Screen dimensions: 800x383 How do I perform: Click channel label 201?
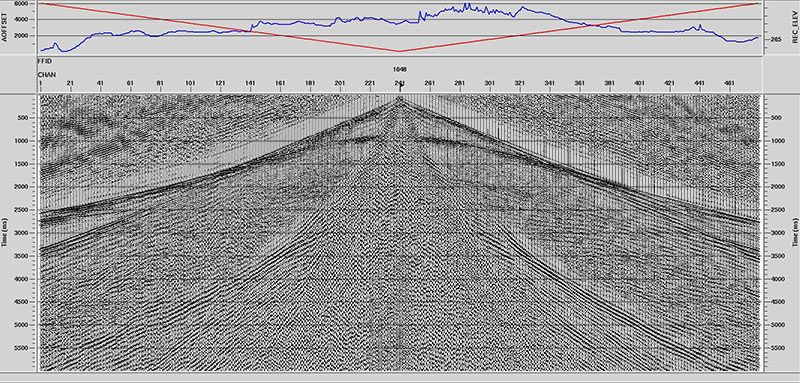340,83
